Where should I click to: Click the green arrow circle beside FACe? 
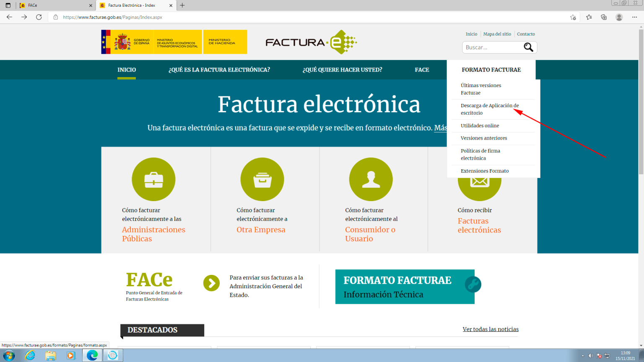tap(211, 283)
